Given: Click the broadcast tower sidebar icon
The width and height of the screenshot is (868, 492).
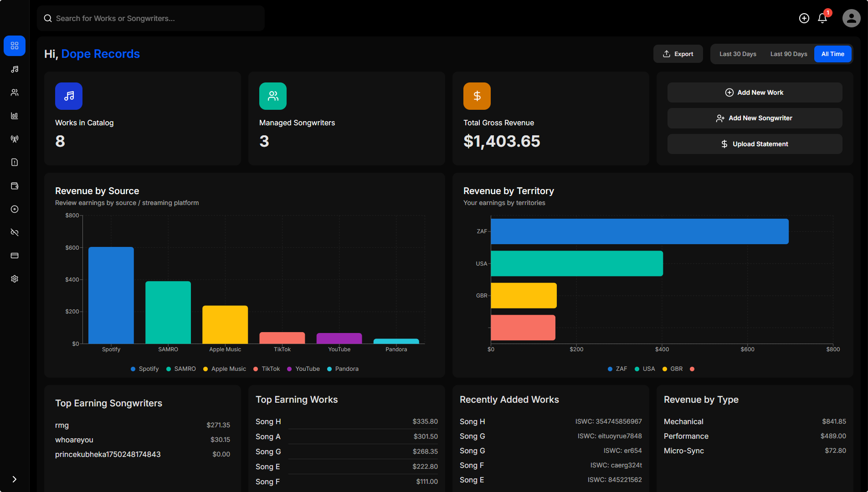Looking at the screenshot, I should pos(15,139).
